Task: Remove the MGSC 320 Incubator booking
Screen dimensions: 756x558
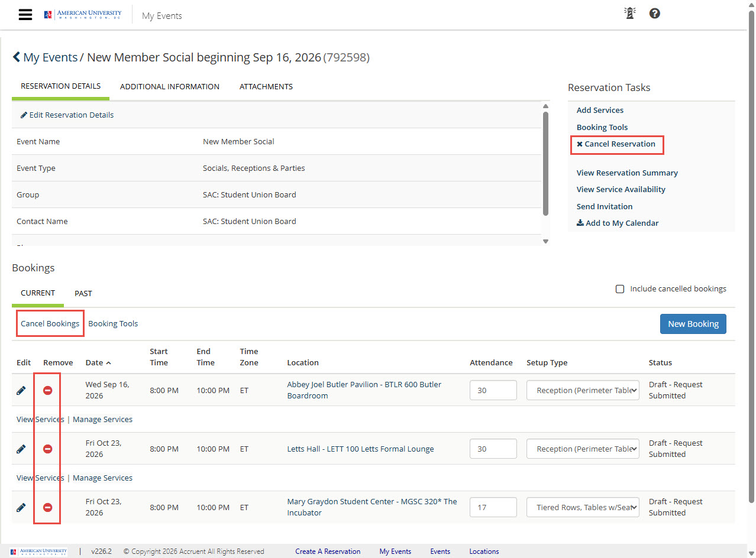Action: coord(48,507)
